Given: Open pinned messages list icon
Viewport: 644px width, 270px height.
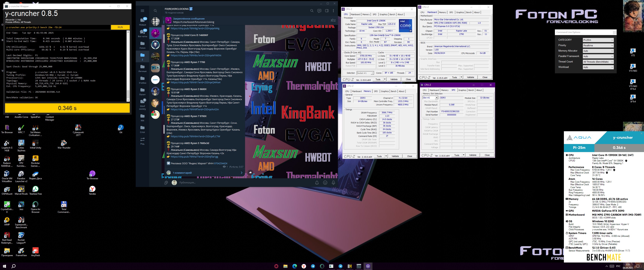Looking at the screenshot, I should click(x=333, y=20).
